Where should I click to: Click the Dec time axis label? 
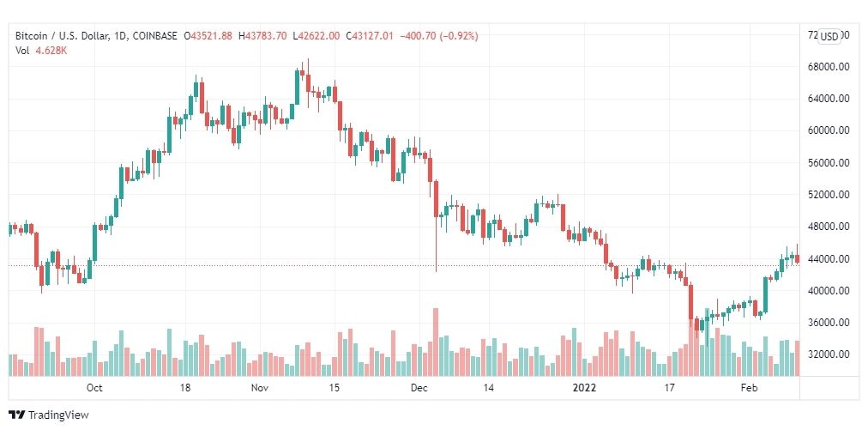pos(419,388)
